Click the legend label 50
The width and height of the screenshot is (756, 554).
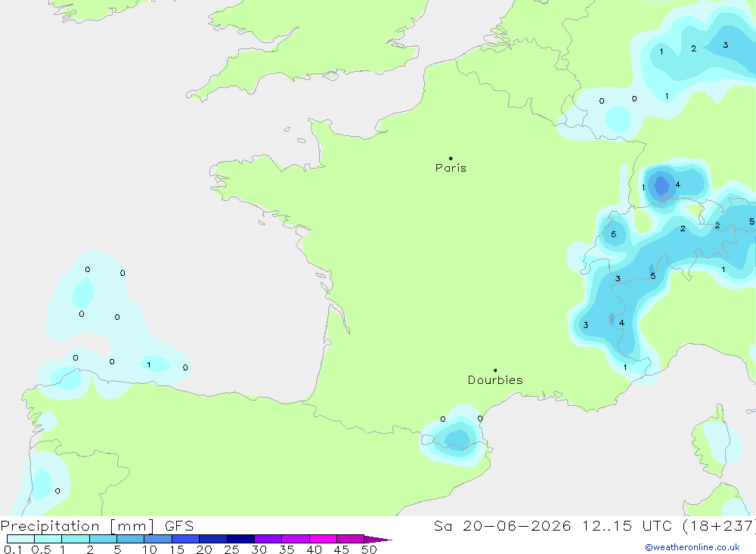click(369, 549)
